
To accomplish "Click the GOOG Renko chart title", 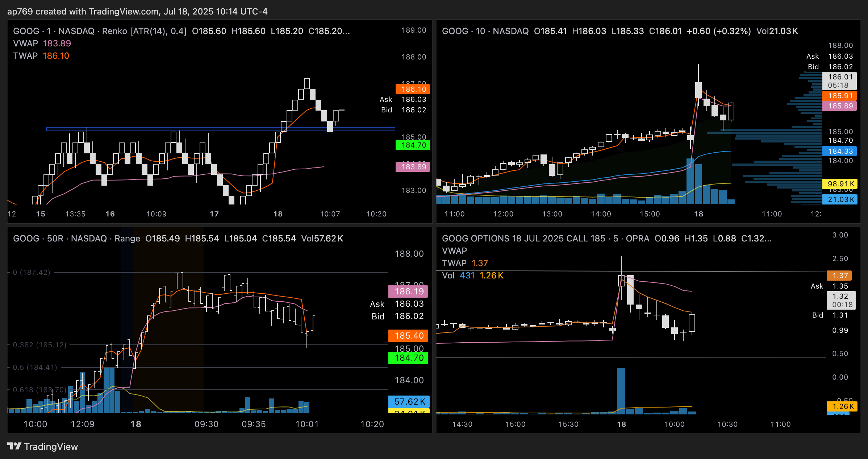I will click(x=100, y=31).
